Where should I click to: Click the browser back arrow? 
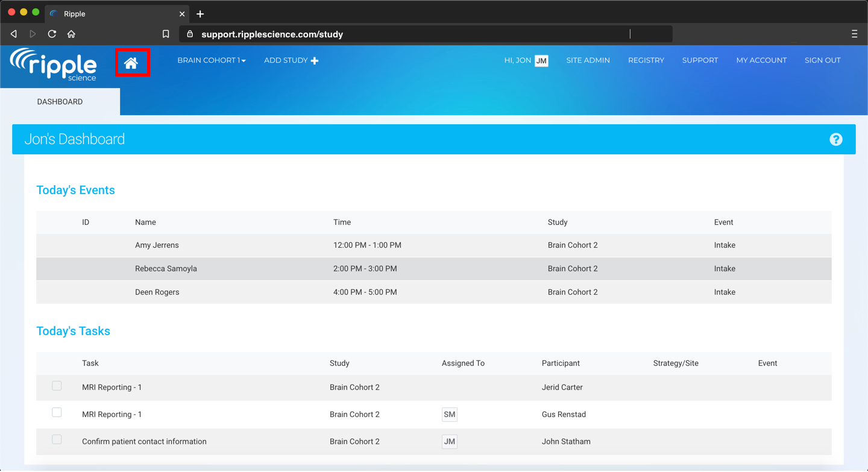click(14, 34)
